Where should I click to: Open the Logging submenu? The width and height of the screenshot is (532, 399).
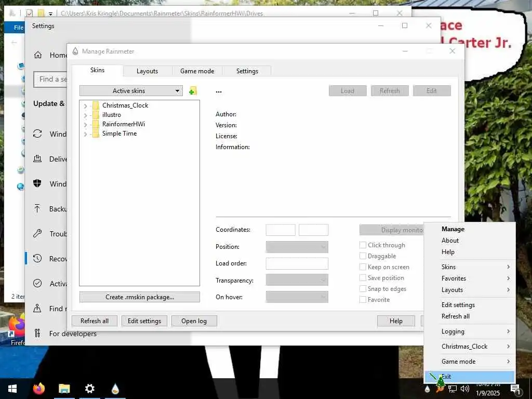[x=470, y=331]
